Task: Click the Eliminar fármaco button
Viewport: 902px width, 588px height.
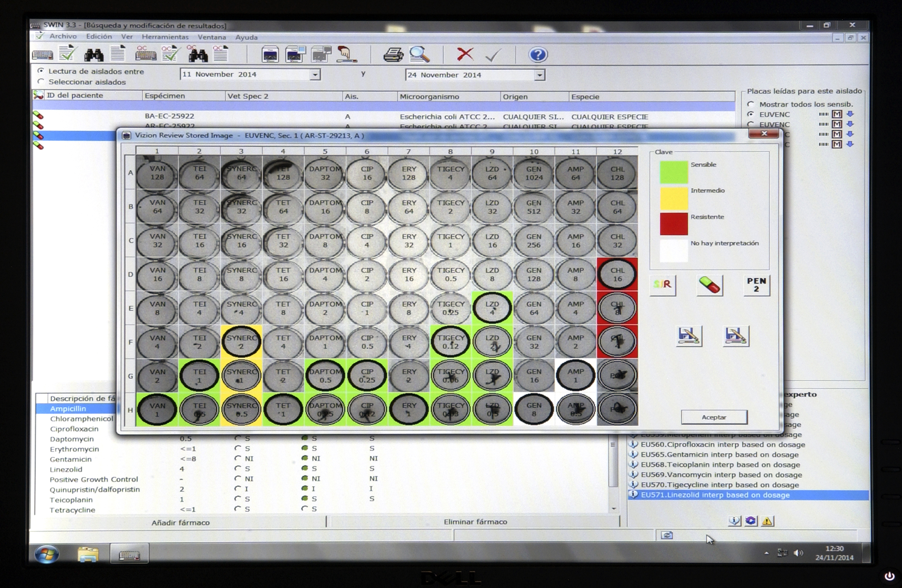Action: (475, 522)
